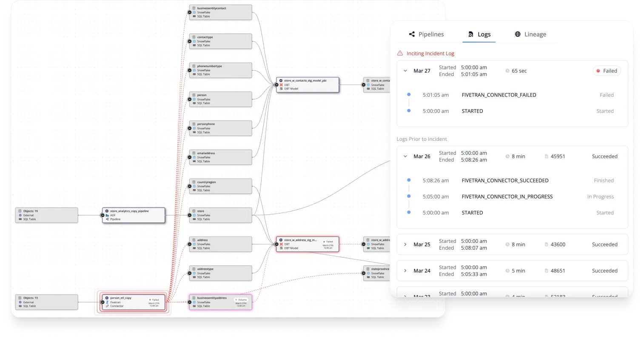
Task: Click the database icon on countryregion node
Action: coord(194,182)
